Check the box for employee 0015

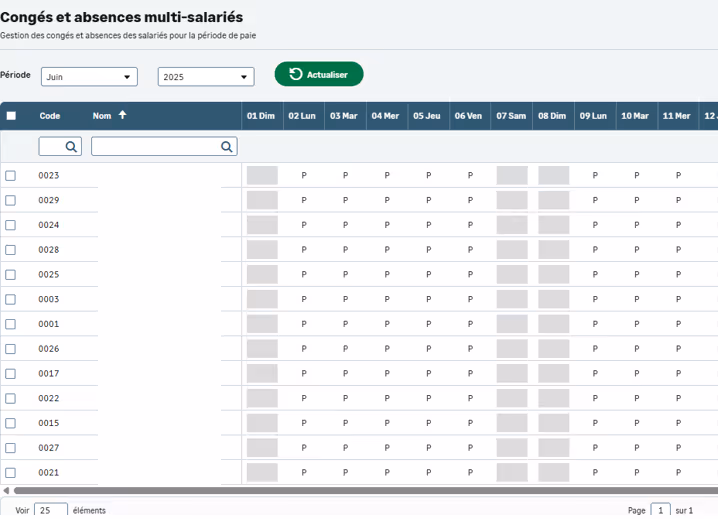click(x=11, y=423)
